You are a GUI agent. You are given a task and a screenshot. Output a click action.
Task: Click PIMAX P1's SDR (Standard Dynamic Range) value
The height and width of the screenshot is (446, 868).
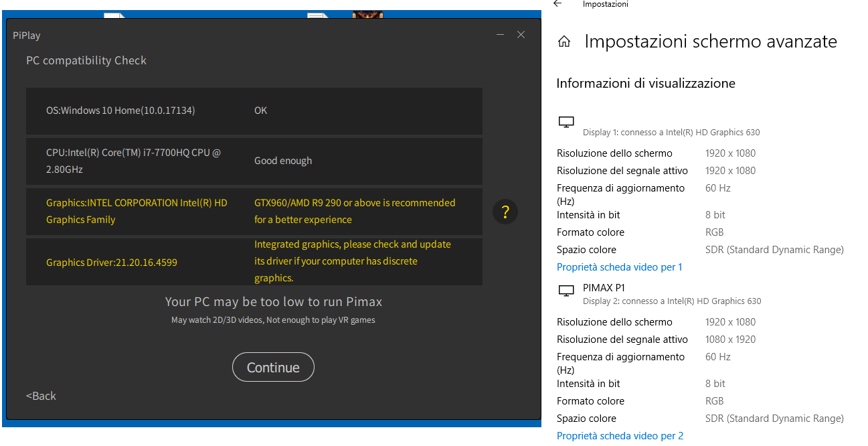tap(774, 419)
